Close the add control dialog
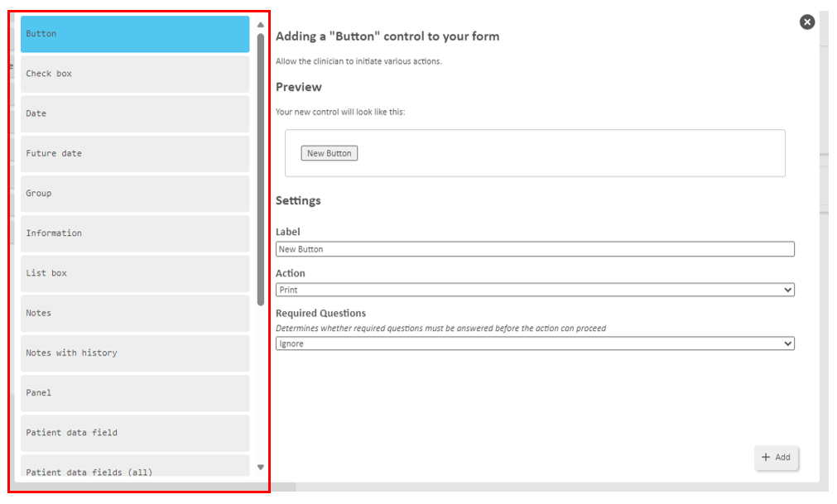 [807, 22]
